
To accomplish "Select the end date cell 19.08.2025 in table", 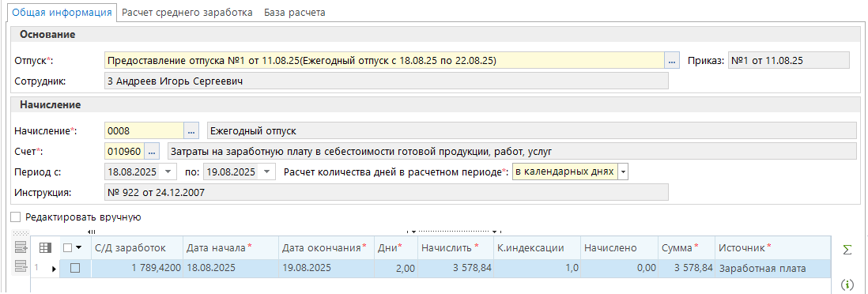I will pyautogui.click(x=326, y=269).
